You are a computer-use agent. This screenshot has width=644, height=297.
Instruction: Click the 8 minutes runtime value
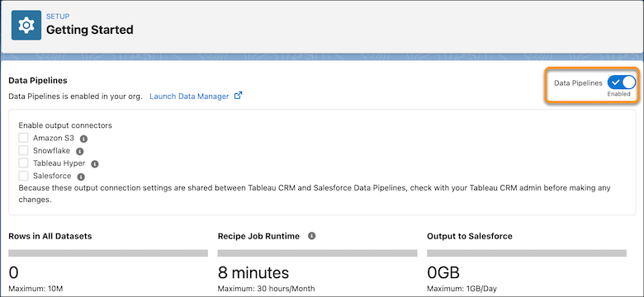click(x=253, y=273)
